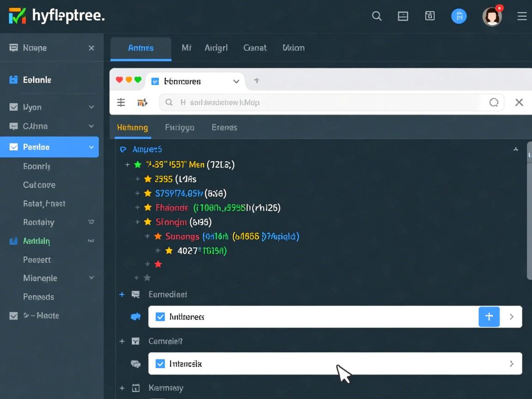Image resolution: width=532 pixels, height=399 pixels.
Task: Select the Fxtigya tab
Action: (180, 127)
